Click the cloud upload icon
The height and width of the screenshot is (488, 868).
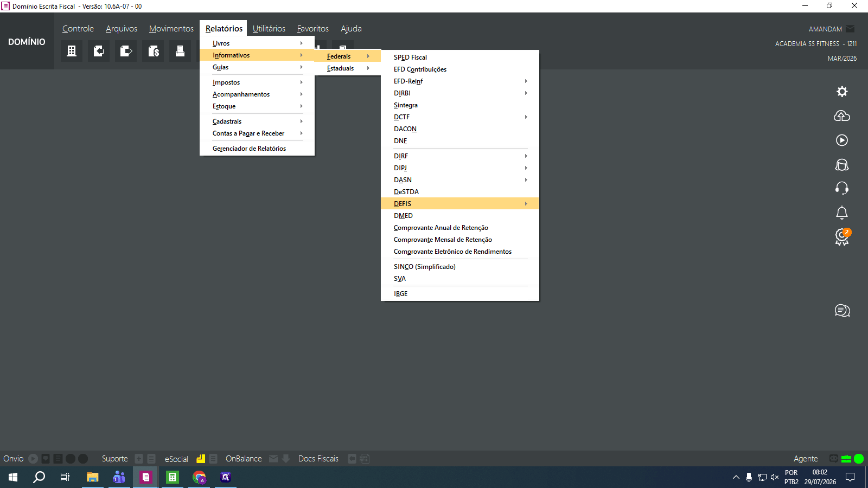click(842, 115)
